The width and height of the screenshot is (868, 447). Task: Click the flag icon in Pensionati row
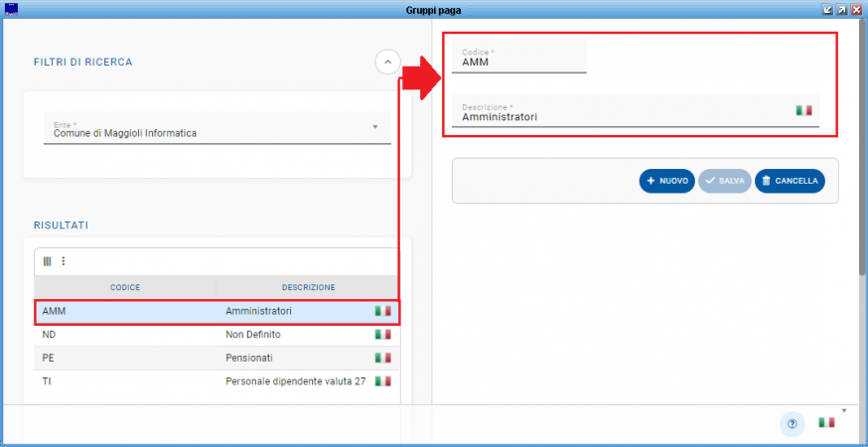pos(383,358)
